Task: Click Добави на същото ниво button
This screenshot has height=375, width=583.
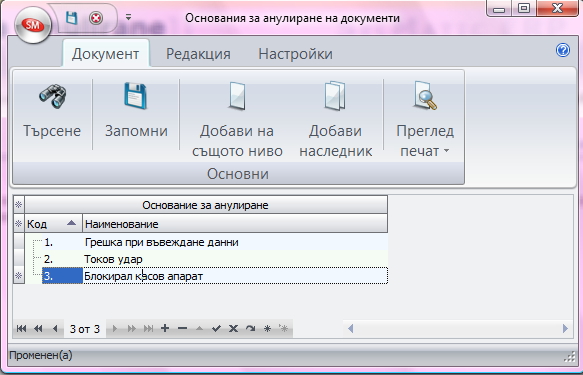Action: click(237, 119)
